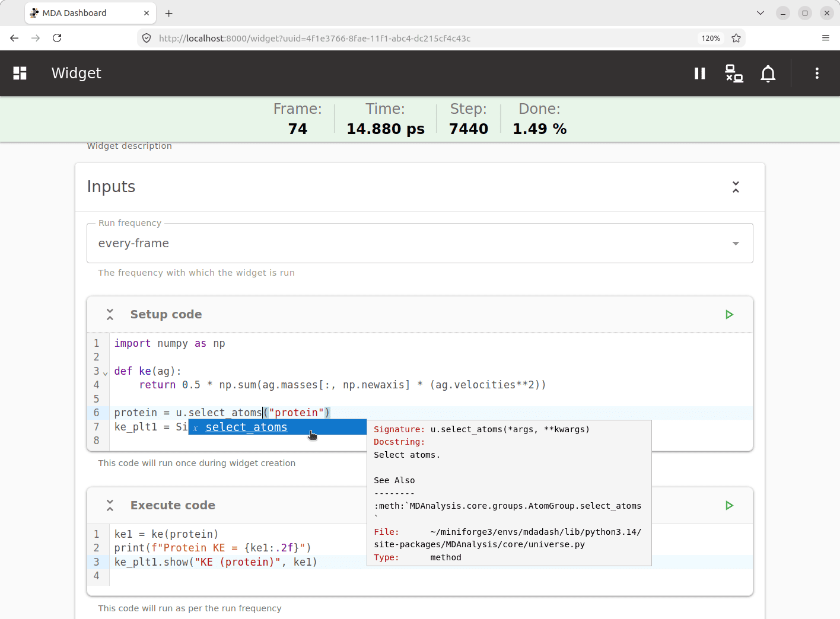This screenshot has width=840, height=619.
Task: List all tabs with the chevron
Action: [x=761, y=13]
